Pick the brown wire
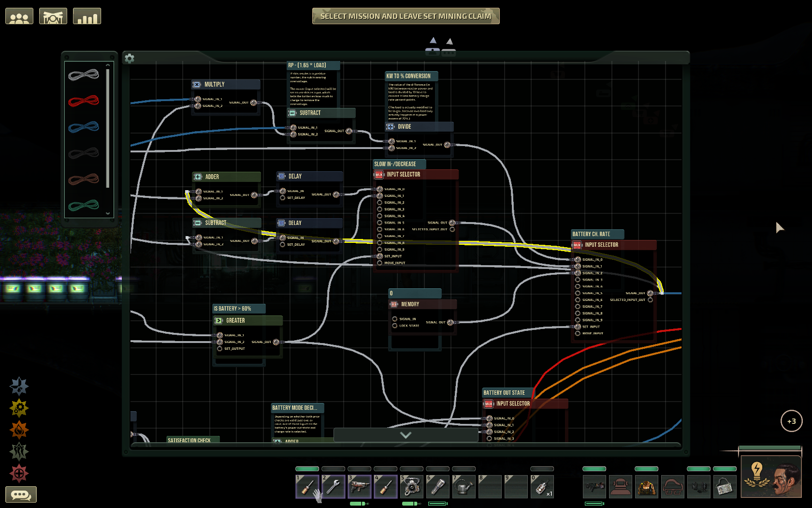 click(84, 179)
